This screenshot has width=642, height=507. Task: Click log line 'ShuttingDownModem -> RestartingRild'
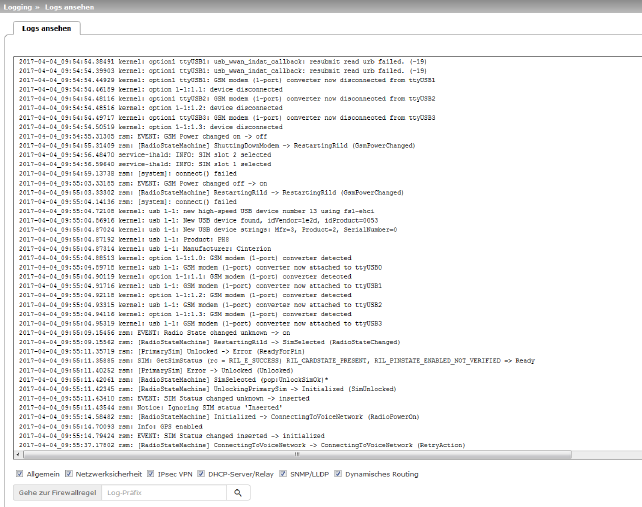pyautogui.click(x=217, y=145)
